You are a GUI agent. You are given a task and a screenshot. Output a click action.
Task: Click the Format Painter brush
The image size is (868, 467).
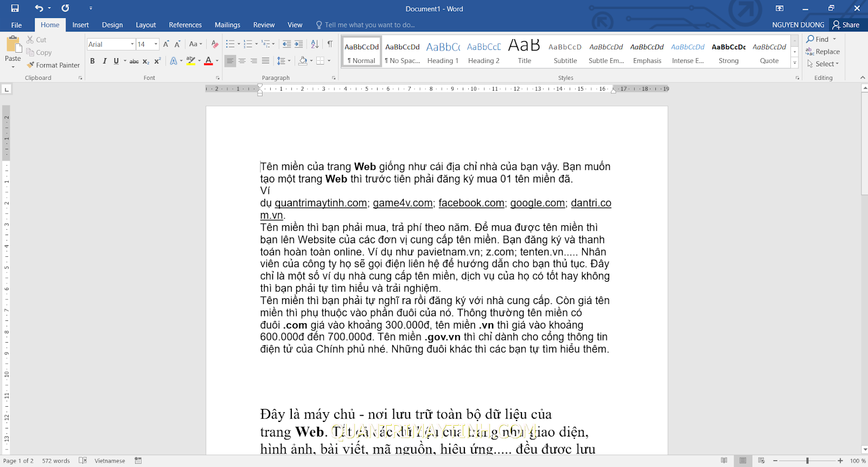pyautogui.click(x=31, y=65)
